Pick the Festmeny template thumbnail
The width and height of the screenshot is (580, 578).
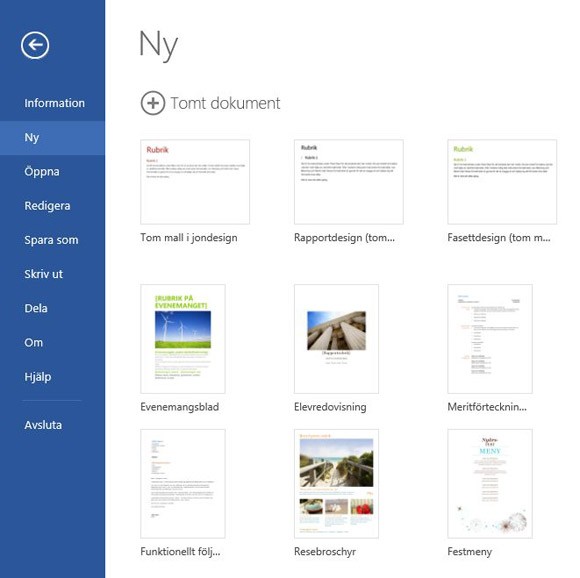tap(490, 484)
